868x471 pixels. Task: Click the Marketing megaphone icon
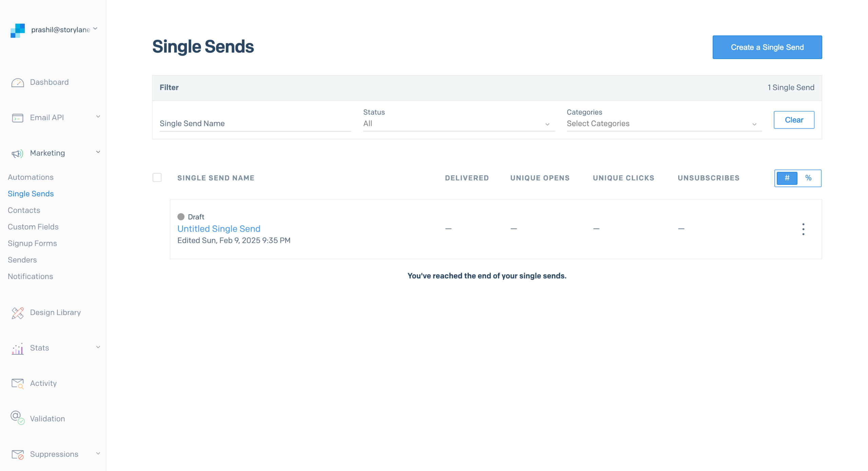tap(18, 154)
